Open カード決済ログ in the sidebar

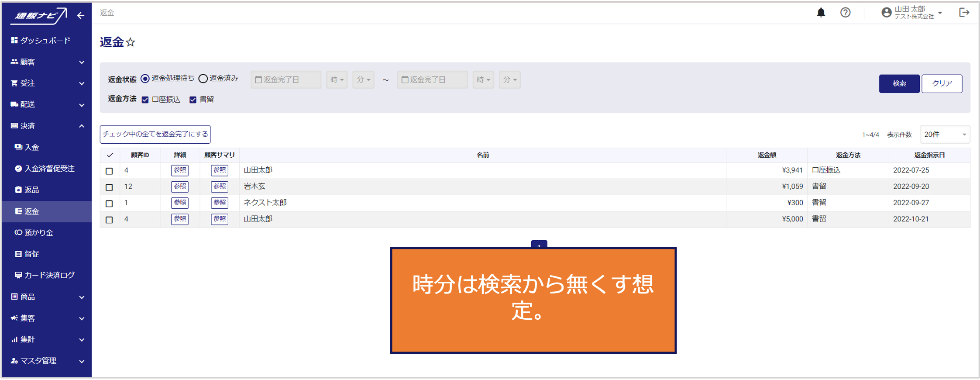coord(49,275)
